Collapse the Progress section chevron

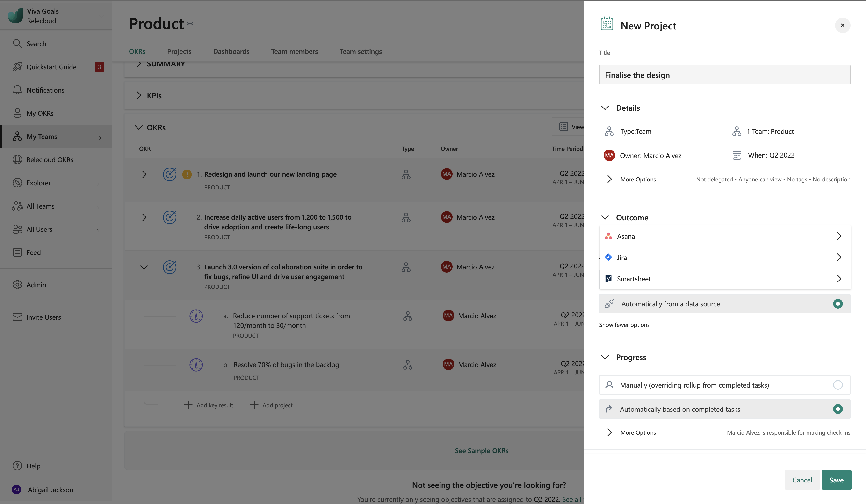(605, 357)
